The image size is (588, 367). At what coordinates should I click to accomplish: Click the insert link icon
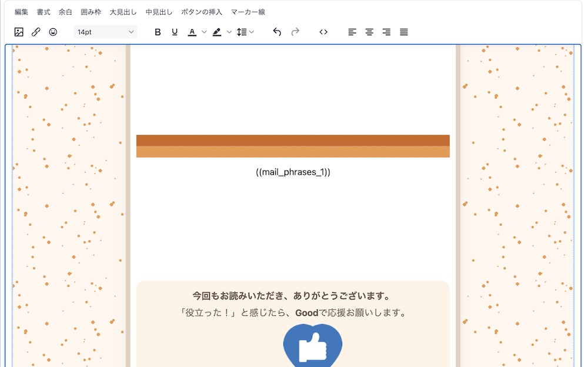(x=36, y=32)
